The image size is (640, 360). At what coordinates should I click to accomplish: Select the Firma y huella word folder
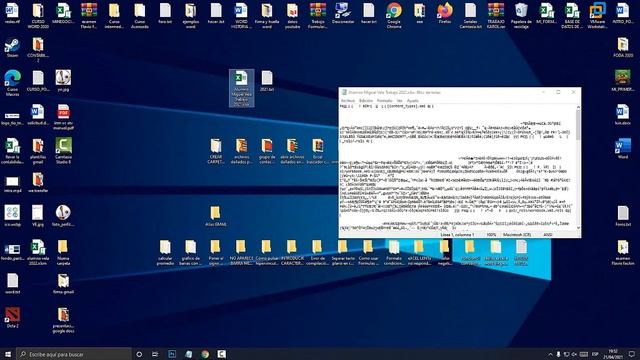(267, 16)
